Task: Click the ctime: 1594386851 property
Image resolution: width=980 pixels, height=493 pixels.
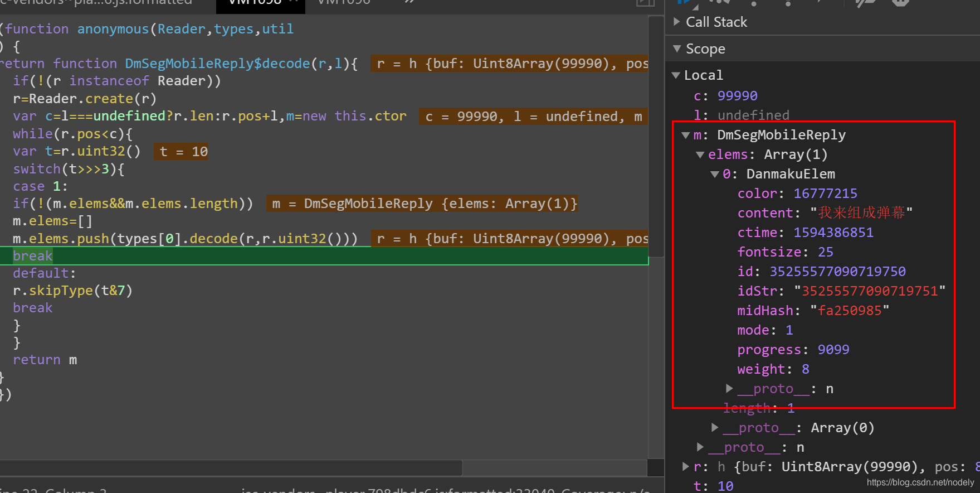Action: 805,233
